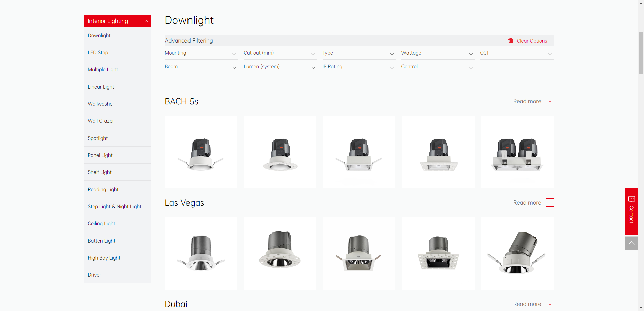Expand the Dubai Read more arrow box
The width and height of the screenshot is (644, 311).
pyautogui.click(x=550, y=304)
